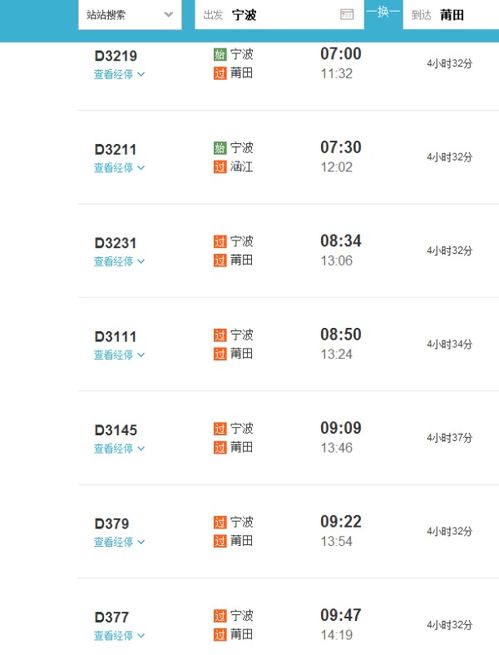
Task: Select train number D3145
Action: pyautogui.click(x=116, y=430)
